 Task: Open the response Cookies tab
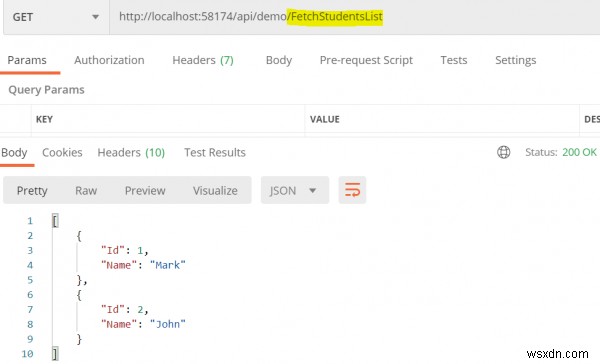pos(62,152)
